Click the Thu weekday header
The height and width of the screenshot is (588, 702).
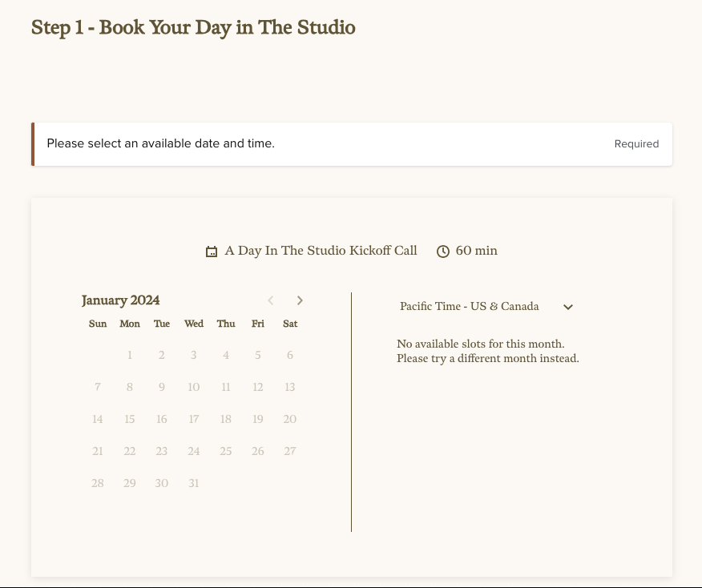(226, 324)
